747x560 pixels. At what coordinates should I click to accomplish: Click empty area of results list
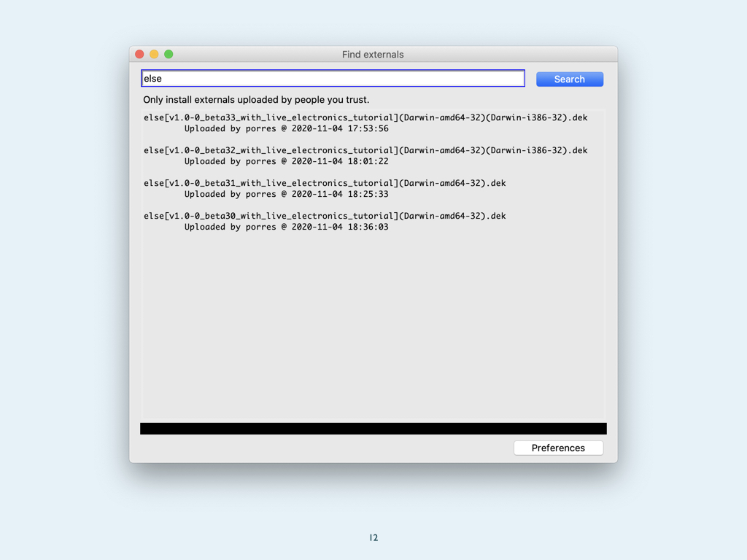click(373, 328)
